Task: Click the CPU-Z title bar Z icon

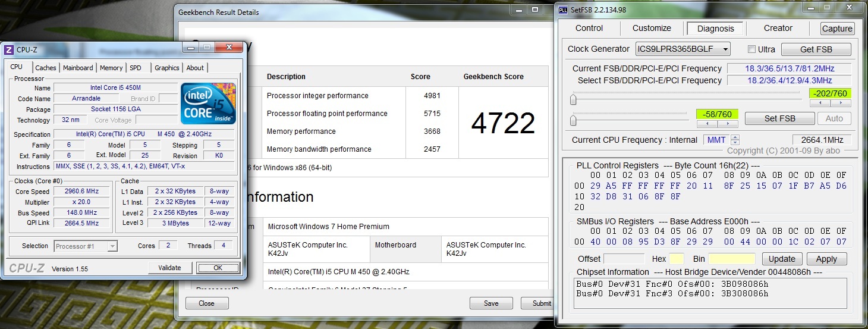Action: [9, 50]
